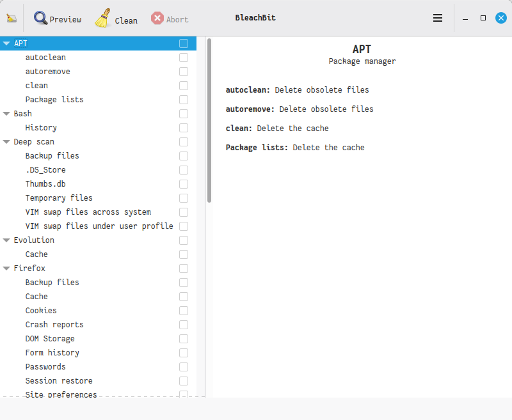Click the Clean broom icon
This screenshot has height=420, width=512.
103,19
